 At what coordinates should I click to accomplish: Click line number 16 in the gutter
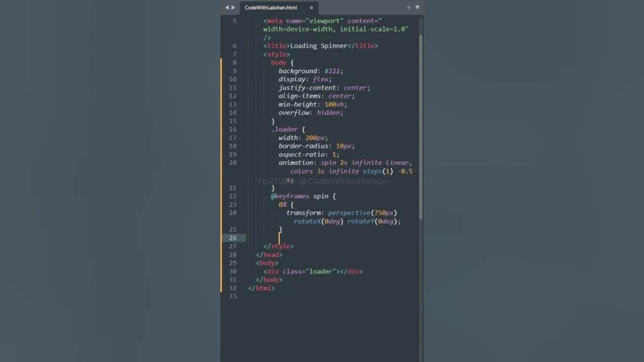click(x=233, y=129)
